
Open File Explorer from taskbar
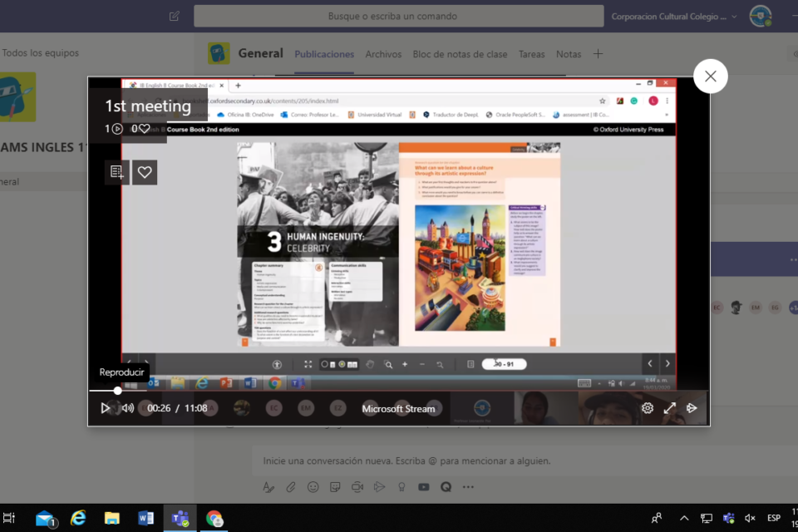click(x=112, y=518)
